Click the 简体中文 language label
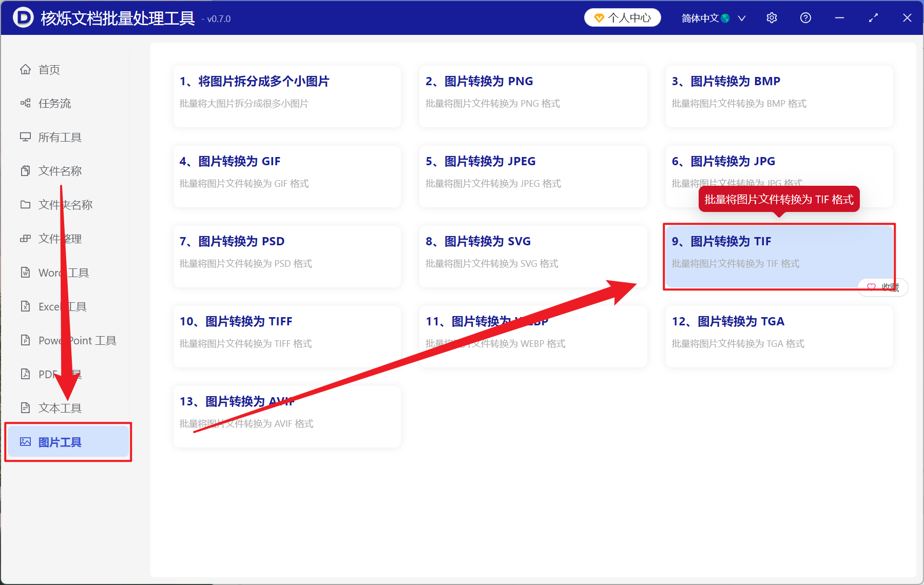This screenshot has width=924, height=585. tap(700, 18)
